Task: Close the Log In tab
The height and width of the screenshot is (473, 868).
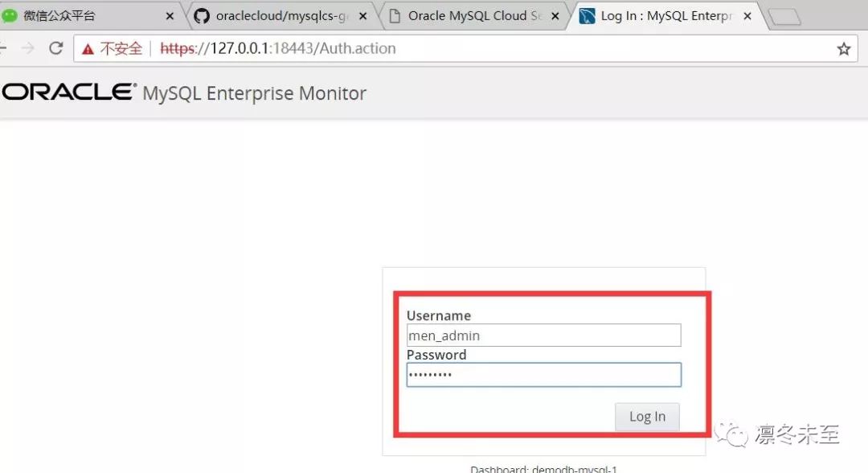Action: click(747, 15)
